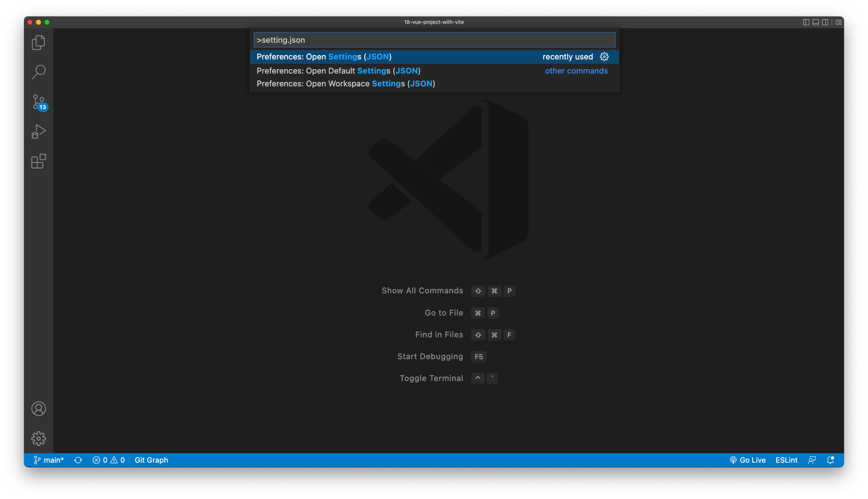Open the Extensions view icon

tap(38, 161)
